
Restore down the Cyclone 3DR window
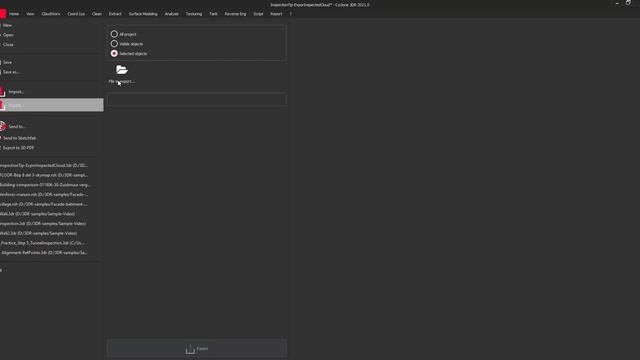[x=629, y=3]
